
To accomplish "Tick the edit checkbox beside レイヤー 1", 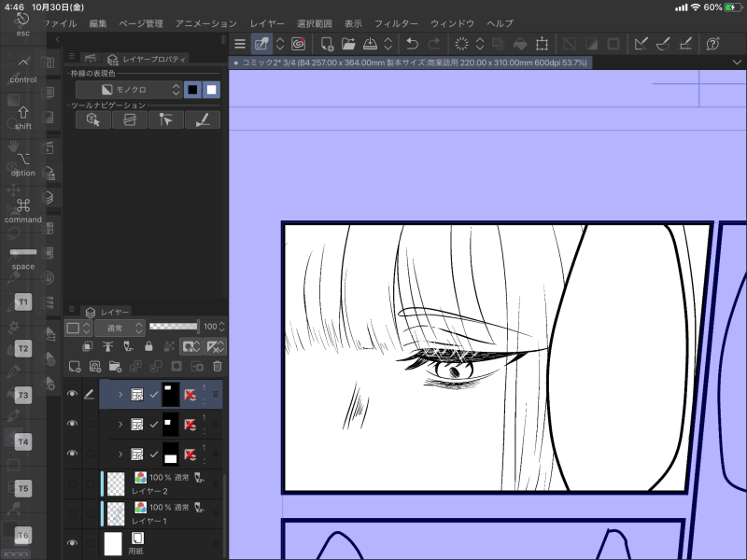I will (x=90, y=513).
